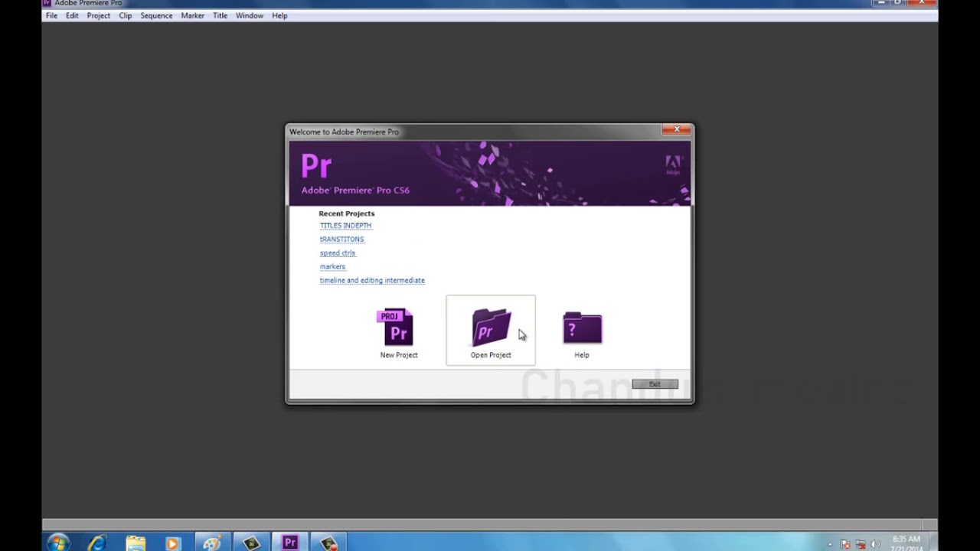980x551 pixels.
Task: Open the Edit menu
Action: tap(72, 15)
